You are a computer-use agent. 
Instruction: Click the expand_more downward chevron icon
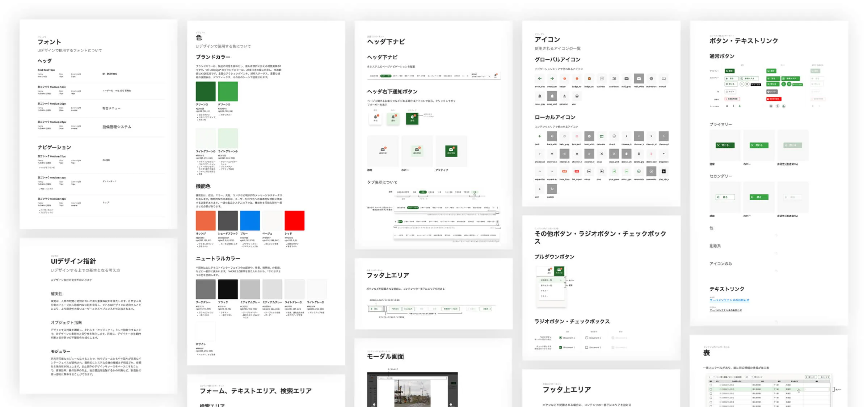tap(552, 171)
